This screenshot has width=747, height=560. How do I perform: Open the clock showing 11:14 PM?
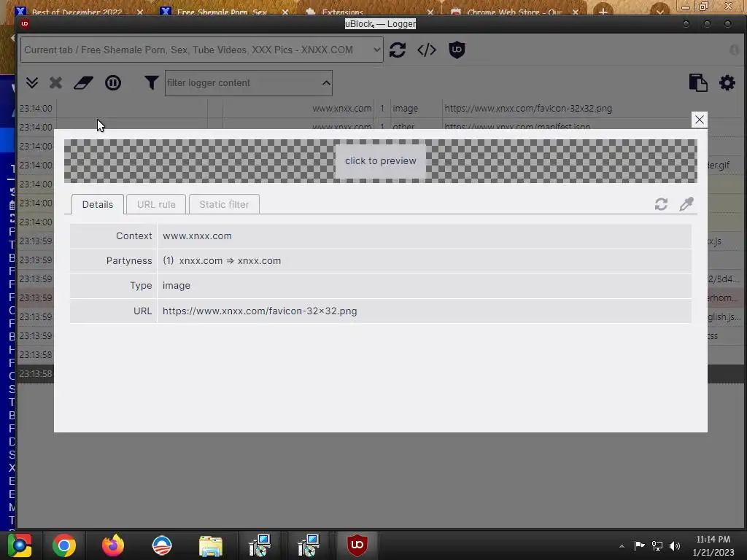click(x=713, y=545)
